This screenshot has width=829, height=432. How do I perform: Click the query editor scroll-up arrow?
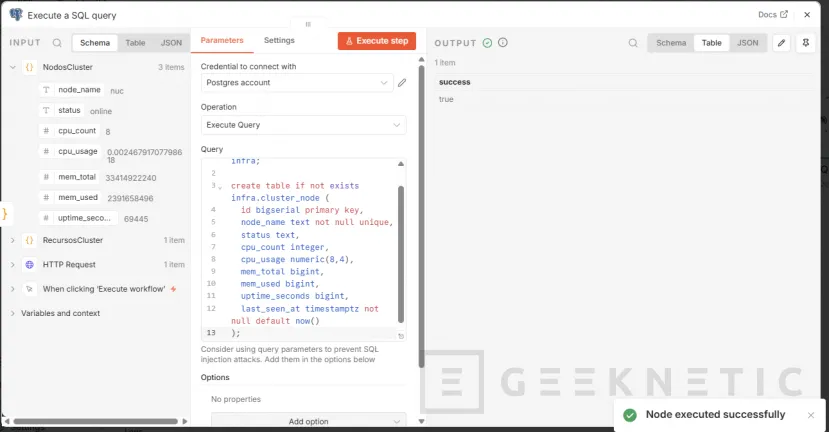click(401, 164)
